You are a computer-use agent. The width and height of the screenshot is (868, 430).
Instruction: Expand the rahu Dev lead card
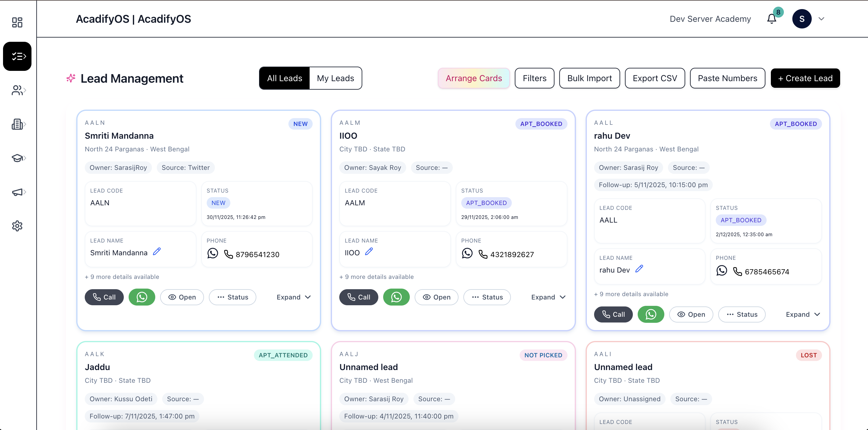point(803,314)
